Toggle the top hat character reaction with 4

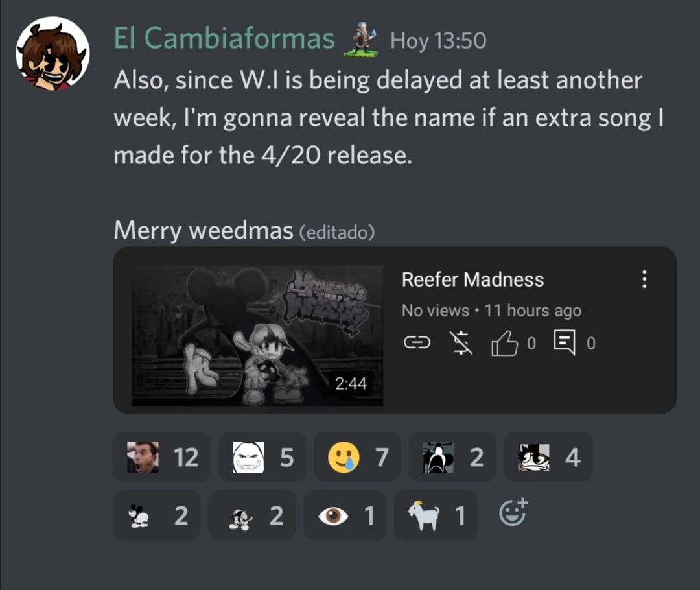coord(548,457)
